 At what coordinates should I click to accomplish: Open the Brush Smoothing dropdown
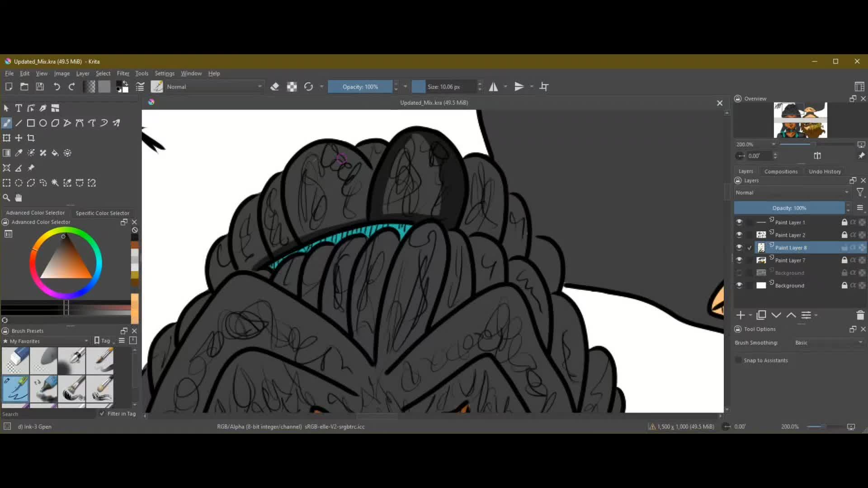click(x=829, y=343)
